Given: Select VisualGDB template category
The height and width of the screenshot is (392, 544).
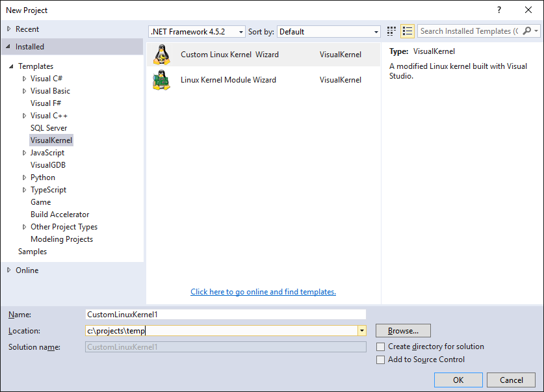Looking at the screenshot, I should (48, 165).
